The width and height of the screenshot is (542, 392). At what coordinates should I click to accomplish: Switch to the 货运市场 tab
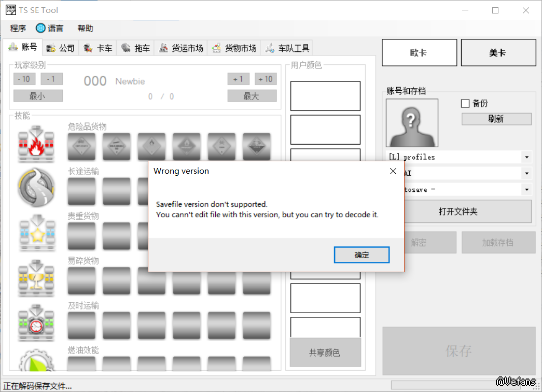point(181,48)
